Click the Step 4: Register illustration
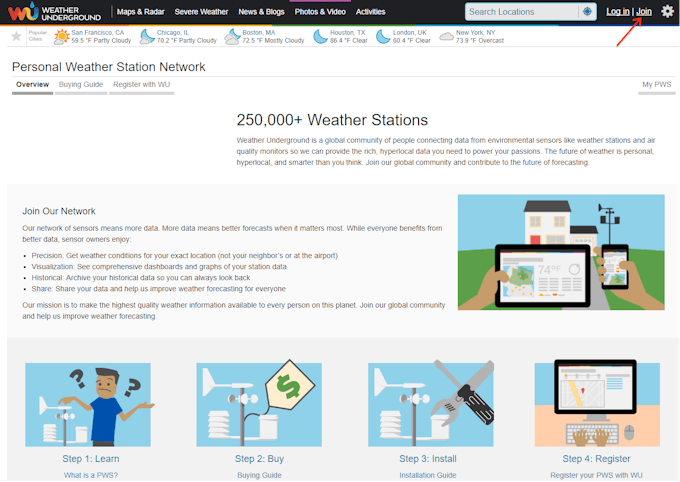The image size is (680, 482). 597,404
